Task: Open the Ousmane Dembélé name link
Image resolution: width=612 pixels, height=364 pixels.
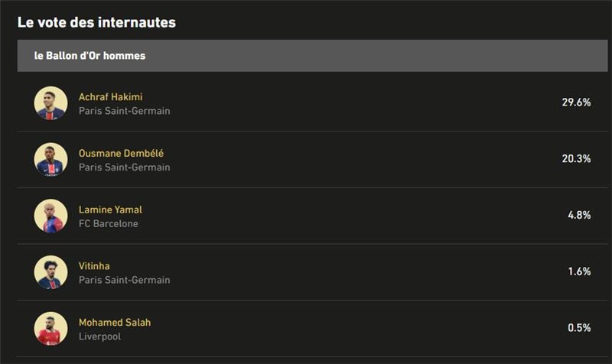Action: coord(121,154)
